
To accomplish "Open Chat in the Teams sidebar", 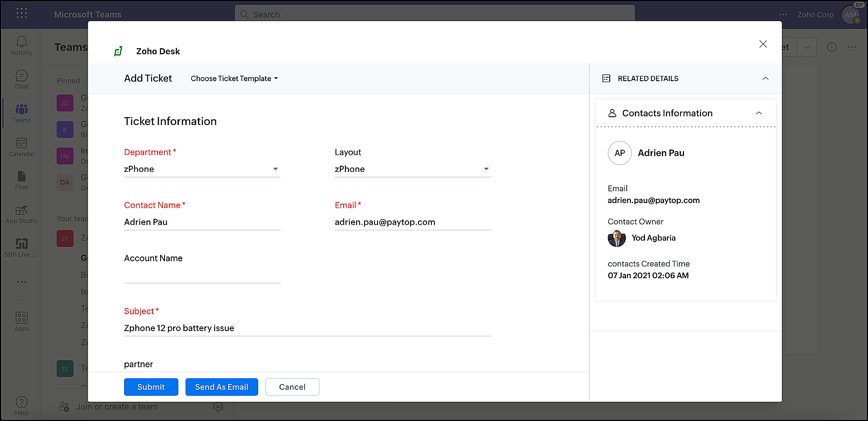I will coord(22,79).
